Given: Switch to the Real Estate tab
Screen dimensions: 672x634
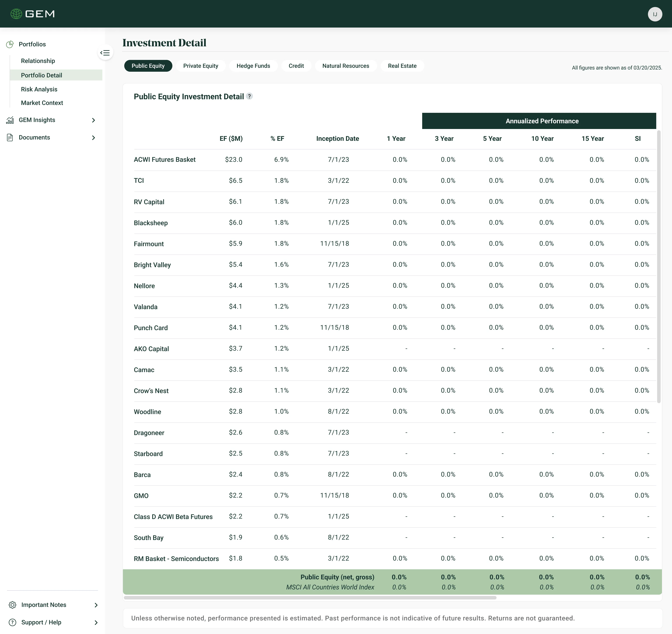Looking at the screenshot, I should [x=402, y=66].
